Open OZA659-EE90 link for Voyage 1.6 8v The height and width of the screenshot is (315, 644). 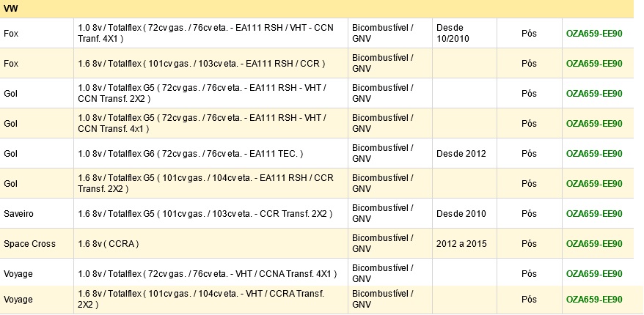tap(594, 300)
